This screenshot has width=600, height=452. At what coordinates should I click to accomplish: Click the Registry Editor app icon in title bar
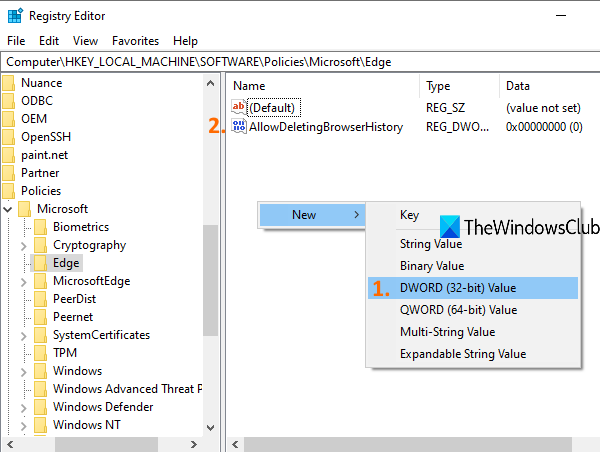coord(15,16)
